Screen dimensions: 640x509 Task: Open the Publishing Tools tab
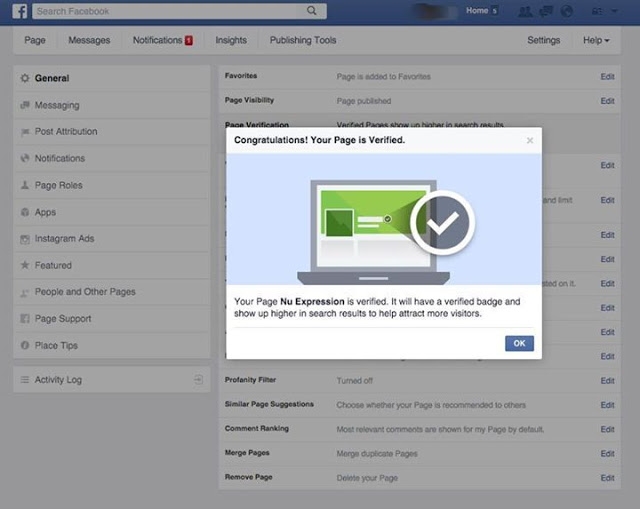point(303,40)
